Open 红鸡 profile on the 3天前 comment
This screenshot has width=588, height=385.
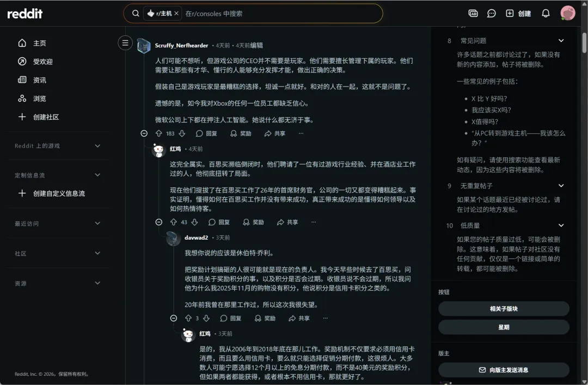pos(205,334)
